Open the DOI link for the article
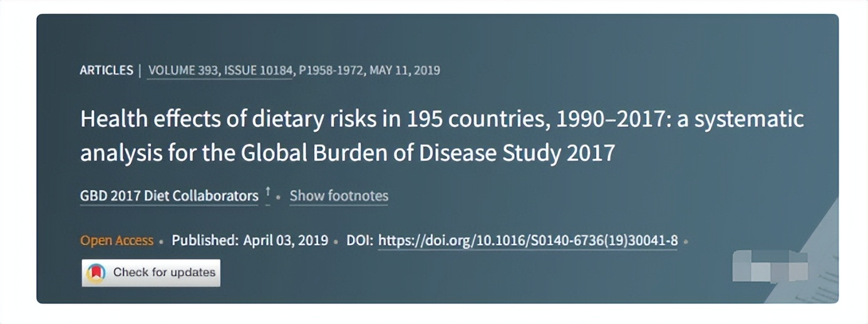Screen dimensions: 868x324 [x=528, y=240]
